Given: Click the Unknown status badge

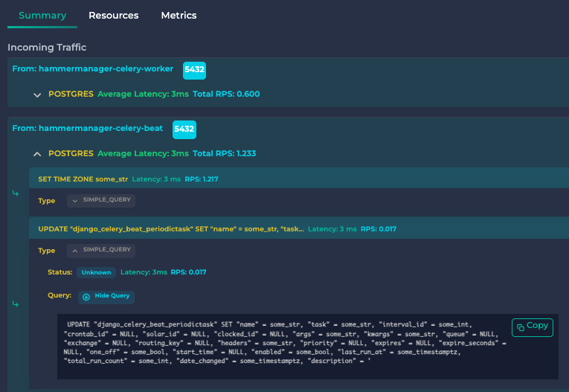Looking at the screenshot, I should tap(96, 272).
